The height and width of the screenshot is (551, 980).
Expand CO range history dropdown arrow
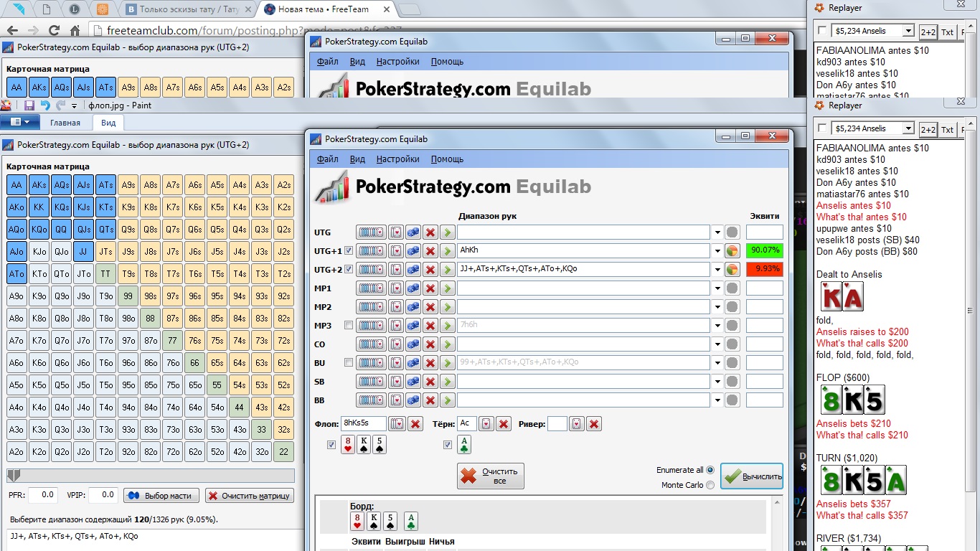pos(717,344)
